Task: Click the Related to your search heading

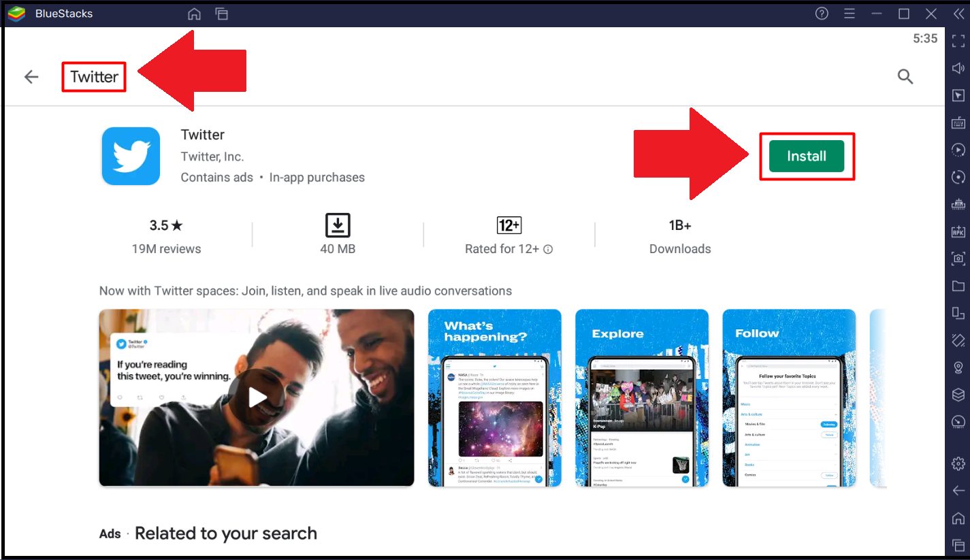Action: [226, 533]
